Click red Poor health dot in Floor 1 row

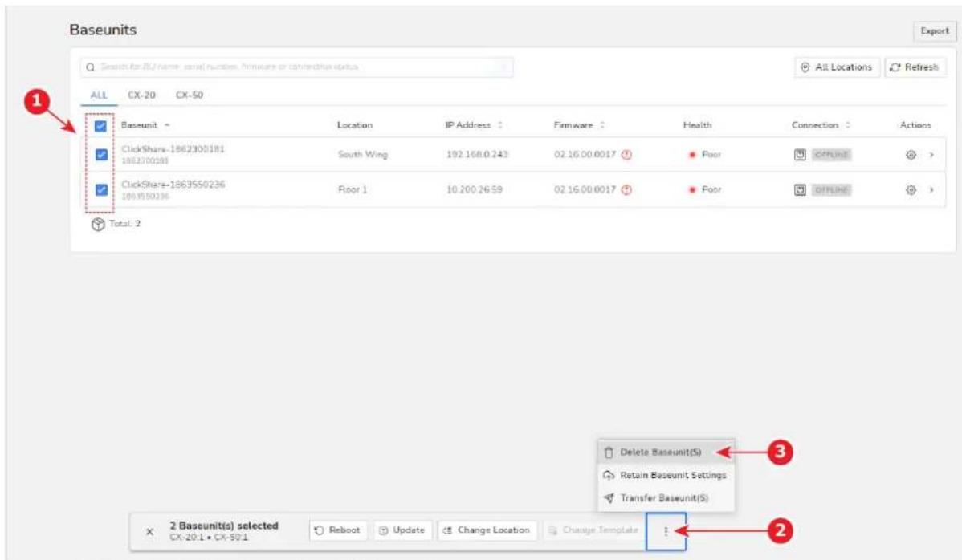point(692,190)
